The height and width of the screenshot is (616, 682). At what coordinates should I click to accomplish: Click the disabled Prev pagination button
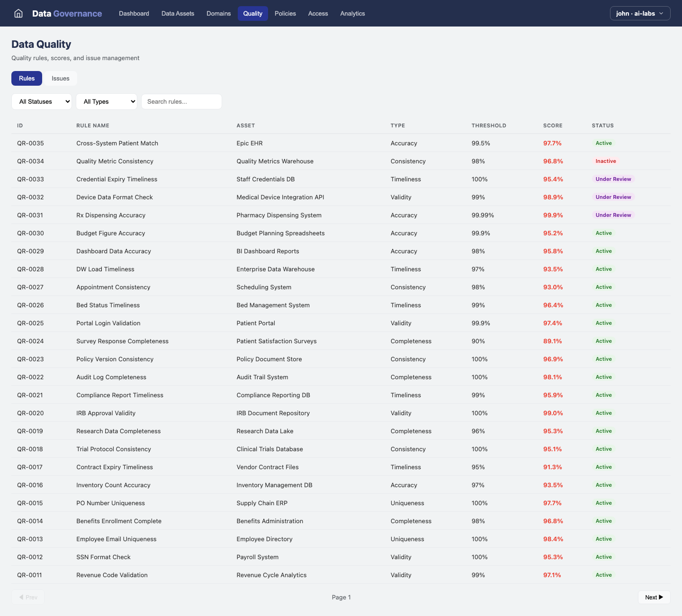click(x=28, y=597)
